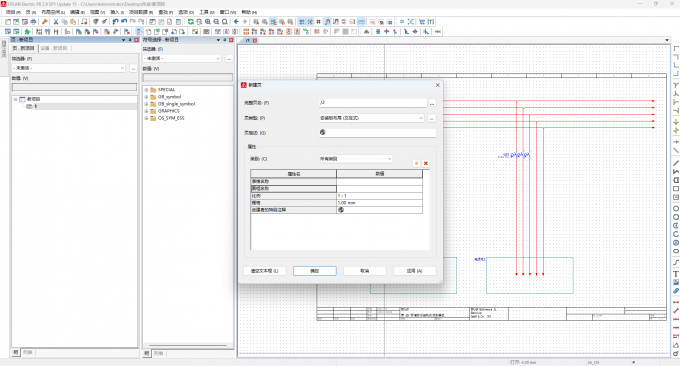The image size is (680, 366).
Task: Click the yellow star new property icon
Action: click(x=416, y=163)
